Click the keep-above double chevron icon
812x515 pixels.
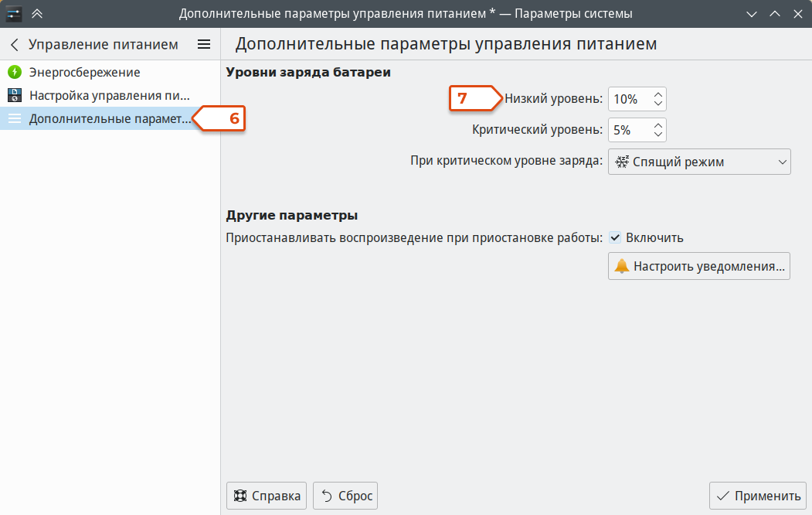(37, 13)
